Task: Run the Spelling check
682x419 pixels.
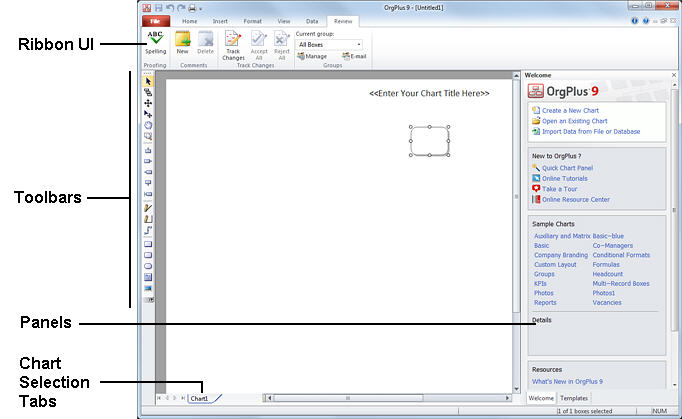Action: pyautogui.click(x=155, y=43)
